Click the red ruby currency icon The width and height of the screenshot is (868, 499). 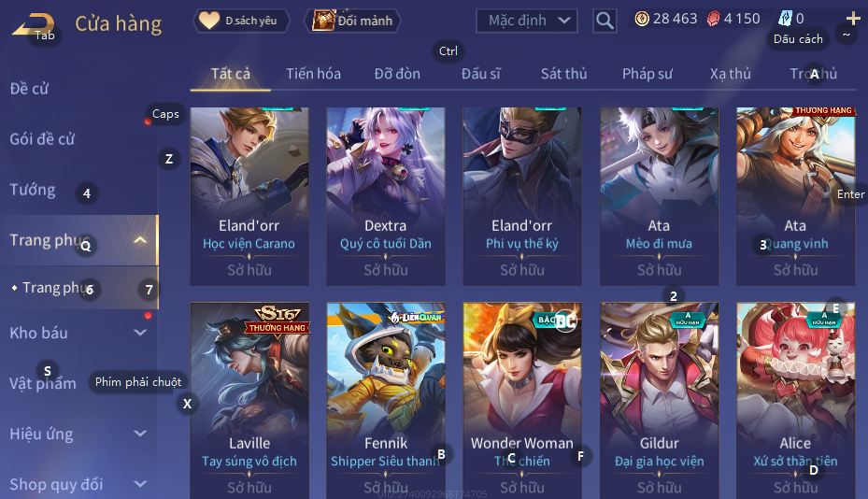[713, 19]
